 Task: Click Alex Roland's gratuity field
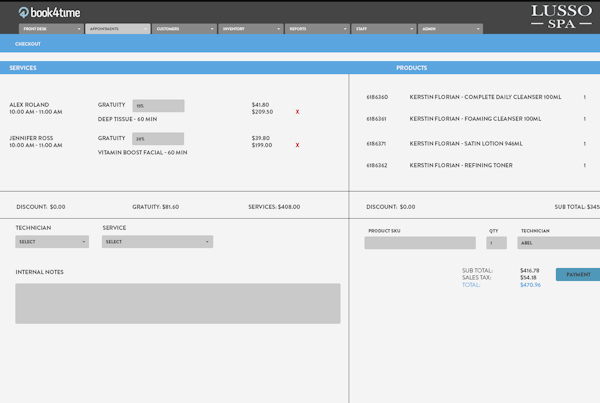(158, 105)
